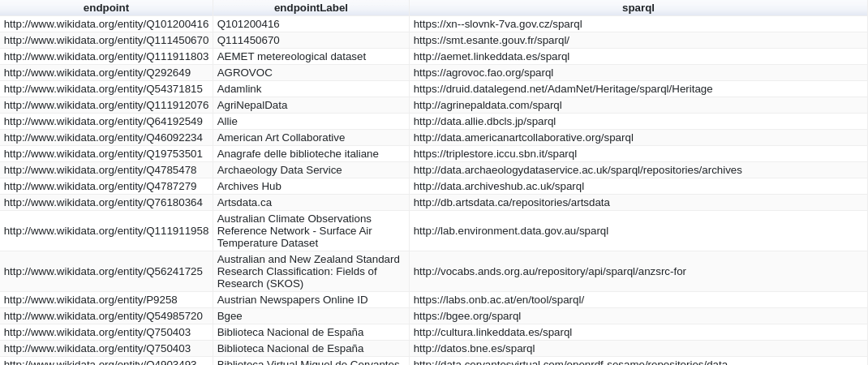This screenshot has height=365, width=868.
Task: Open the Q4787279 entity link
Action: click(x=100, y=186)
